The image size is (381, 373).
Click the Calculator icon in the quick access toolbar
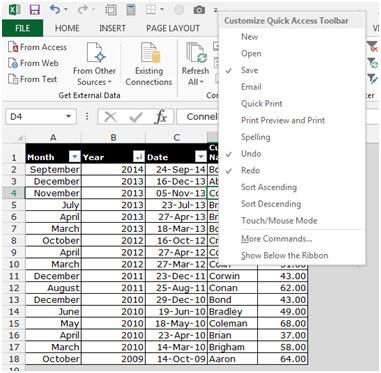tap(132, 10)
